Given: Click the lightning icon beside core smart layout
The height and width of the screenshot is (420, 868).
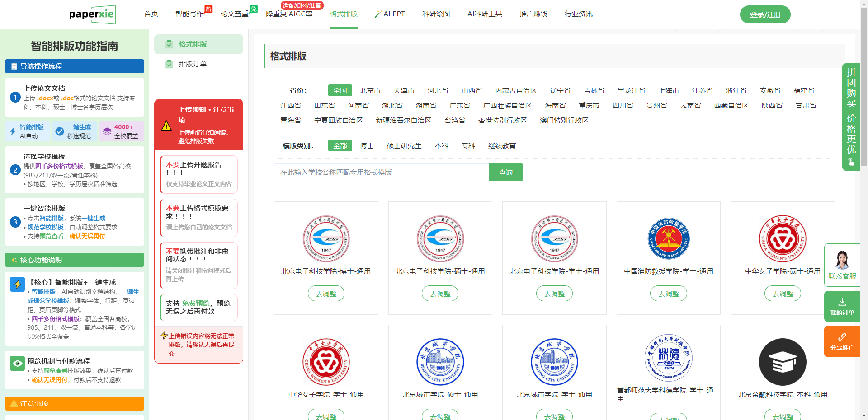Looking at the screenshot, I should pyautogui.click(x=18, y=285).
